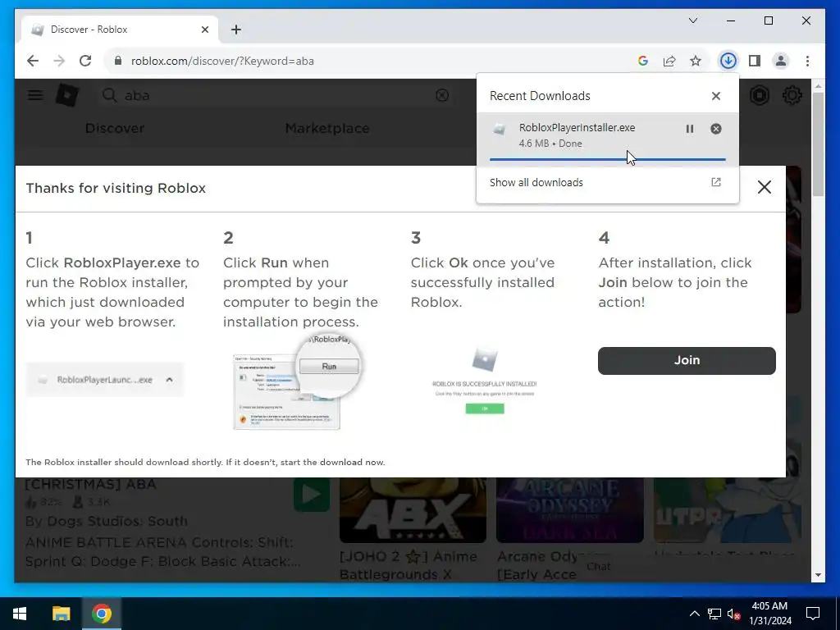Viewport: 840px width, 630px height.
Task: Pause the RobloxPlayerInstaller.exe download
Action: point(689,129)
